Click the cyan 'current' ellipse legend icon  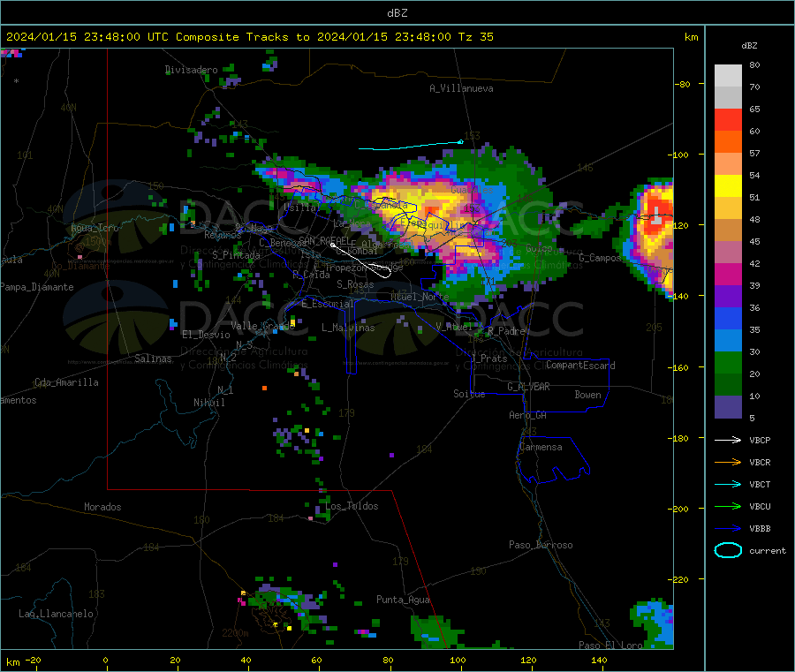[x=728, y=550]
